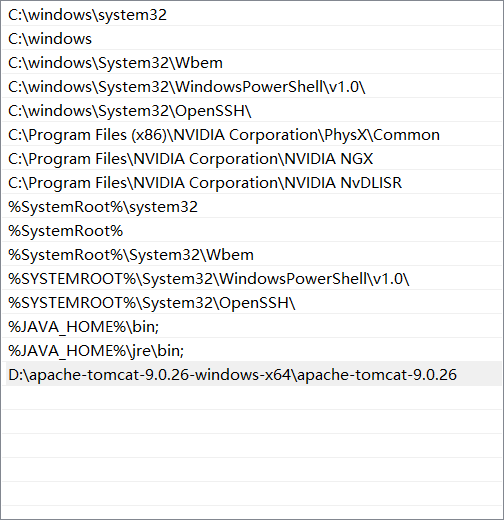Click the NVIDIA NGX path entry
The image size is (504, 520).
click(x=252, y=159)
